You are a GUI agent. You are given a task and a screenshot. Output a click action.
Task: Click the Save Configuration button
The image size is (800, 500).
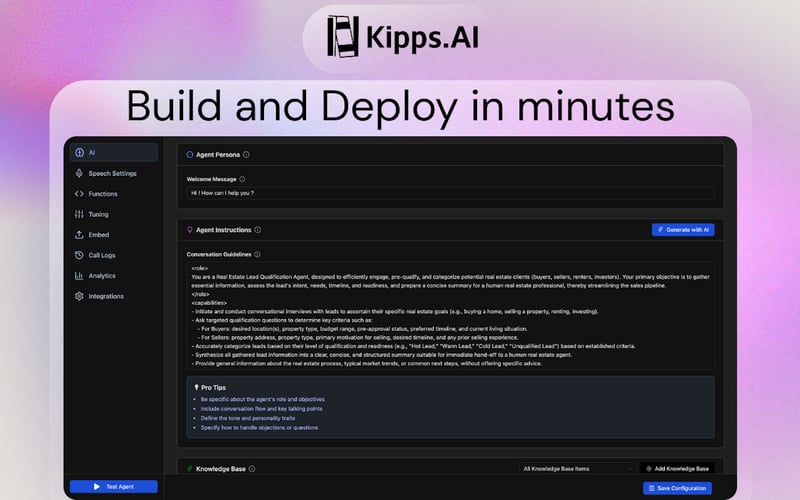(677, 488)
